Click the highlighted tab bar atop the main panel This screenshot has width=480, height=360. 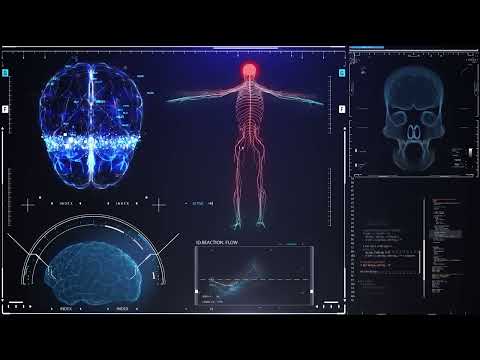pyautogui.click(x=245, y=48)
